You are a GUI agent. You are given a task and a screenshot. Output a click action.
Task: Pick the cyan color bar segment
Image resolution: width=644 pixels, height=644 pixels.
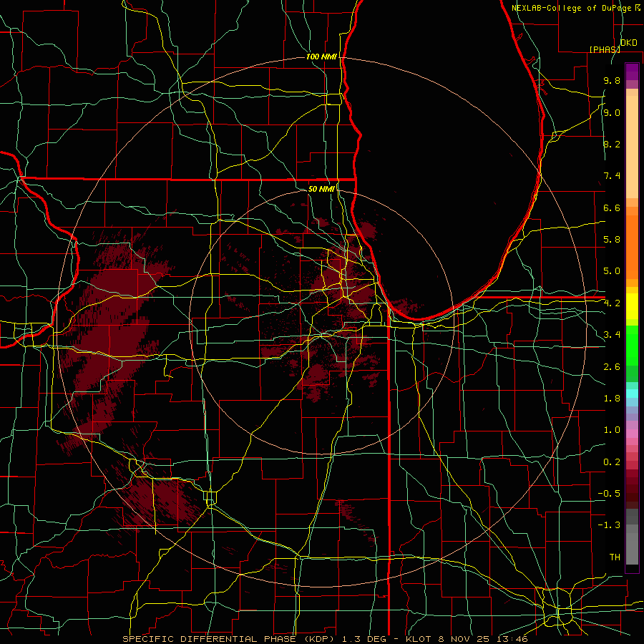tap(632, 394)
